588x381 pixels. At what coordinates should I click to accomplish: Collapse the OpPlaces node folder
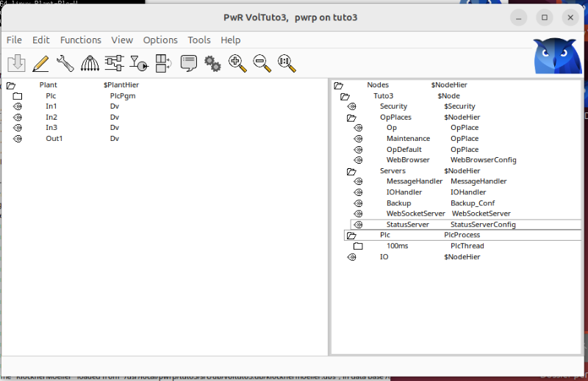351,117
